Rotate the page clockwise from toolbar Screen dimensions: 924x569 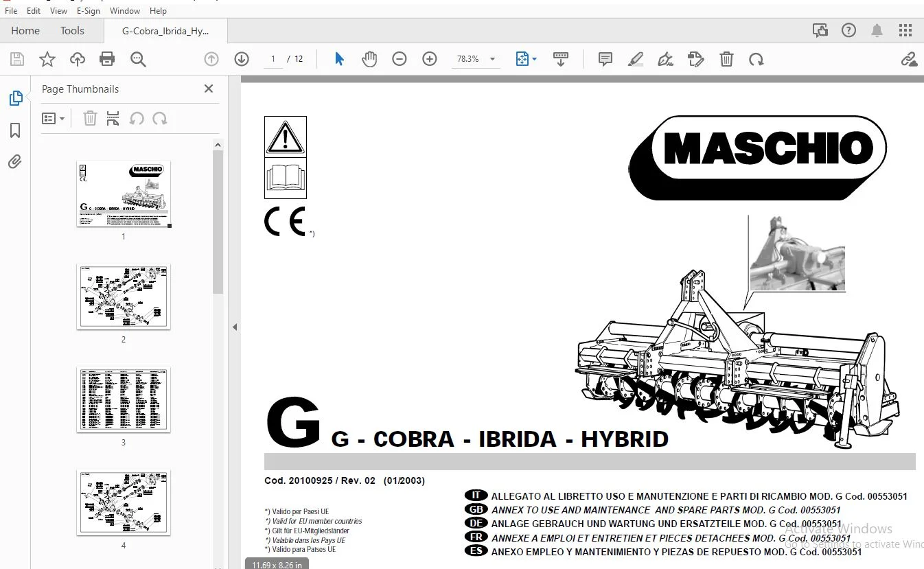pos(756,60)
